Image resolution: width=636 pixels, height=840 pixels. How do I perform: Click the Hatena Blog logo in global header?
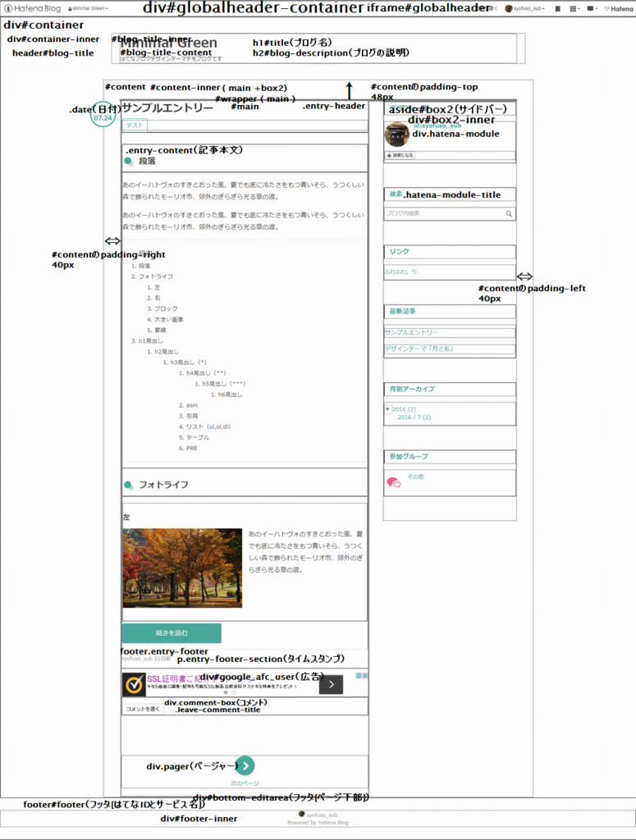[x=33, y=8]
